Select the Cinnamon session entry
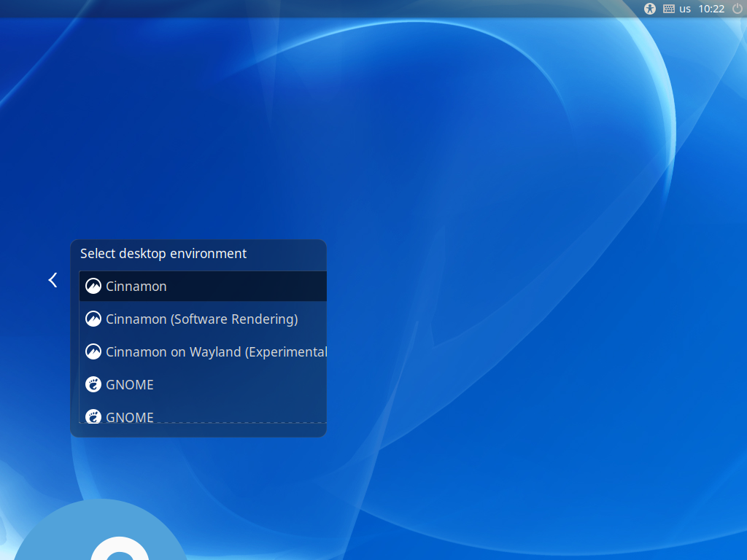Screen dimensions: 747x560 203,286
